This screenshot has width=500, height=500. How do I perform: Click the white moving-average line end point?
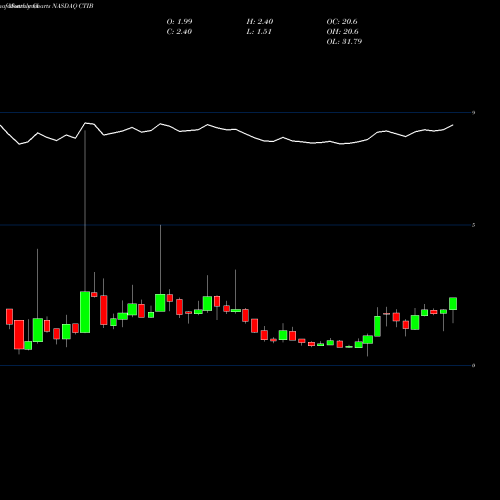pos(453,125)
